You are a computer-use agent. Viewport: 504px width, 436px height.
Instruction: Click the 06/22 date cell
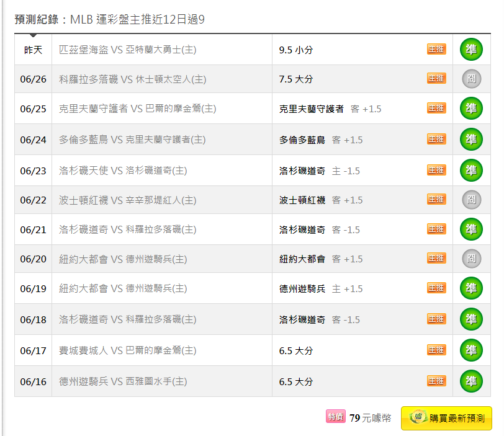pos(33,200)
